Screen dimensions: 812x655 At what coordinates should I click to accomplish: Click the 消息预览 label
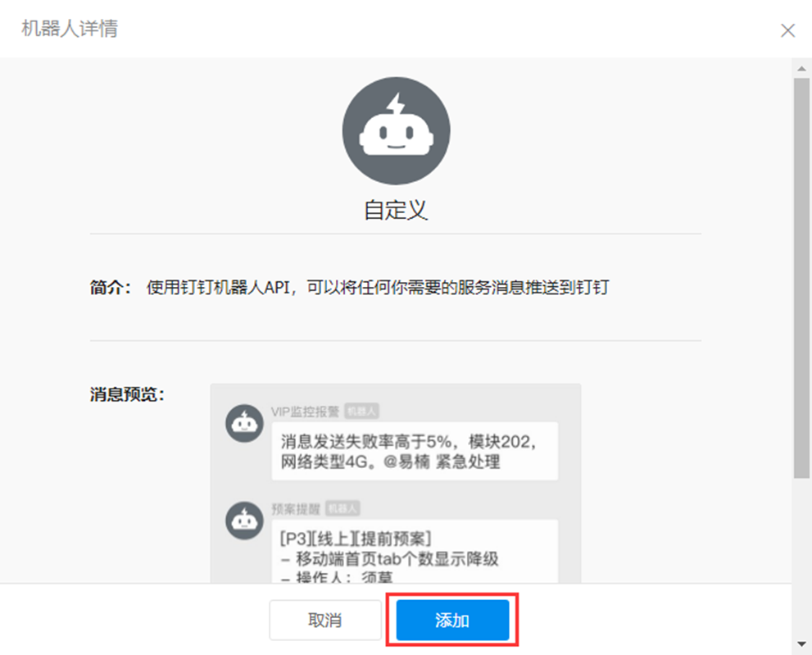(127, 394)
